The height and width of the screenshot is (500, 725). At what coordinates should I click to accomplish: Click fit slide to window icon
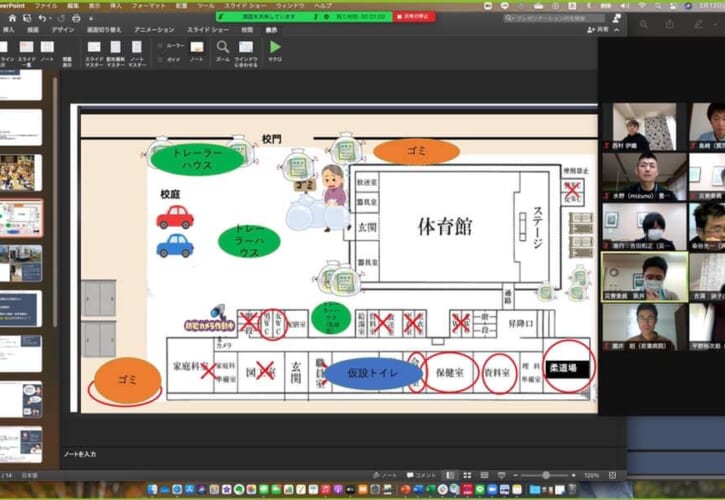tap(613, 475)
